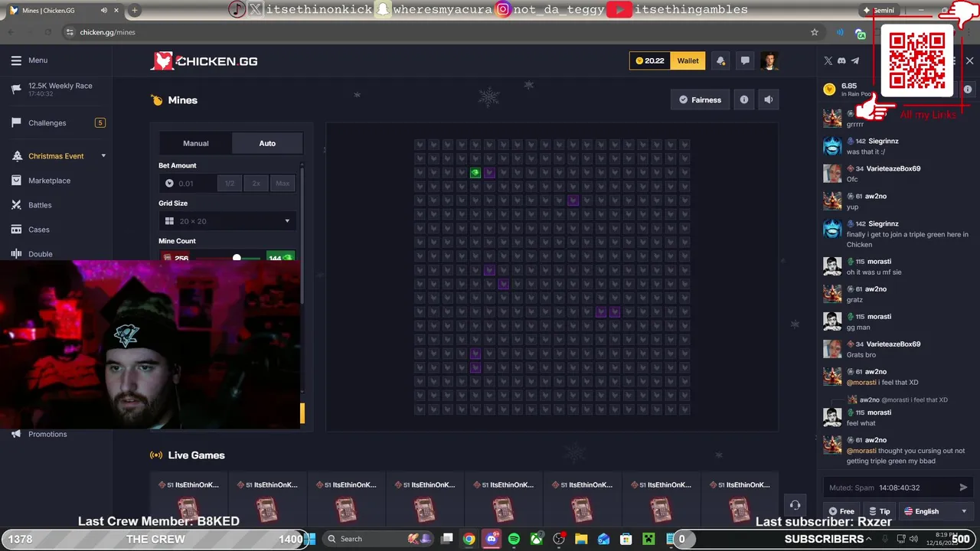Open the user profile avatar
Screen dimensions: 980x551
[769, 61]
